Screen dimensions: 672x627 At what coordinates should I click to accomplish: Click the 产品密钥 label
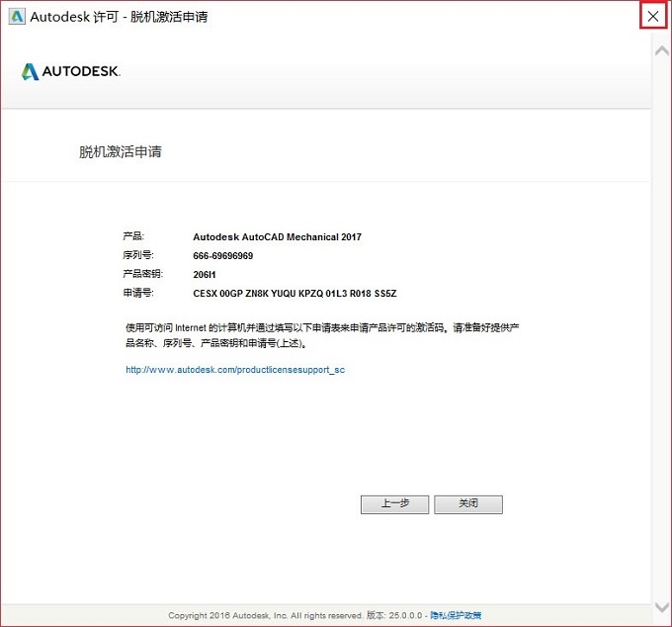click(x=142, y=274)
